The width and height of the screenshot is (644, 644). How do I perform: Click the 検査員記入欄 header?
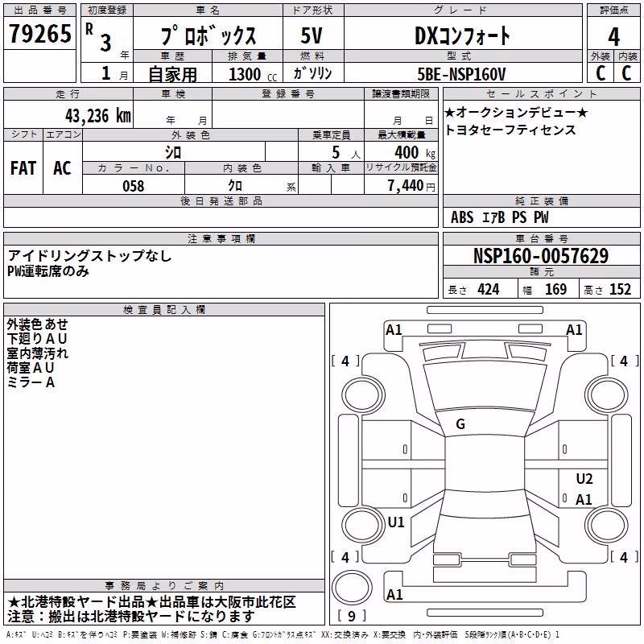pos(164,310)
